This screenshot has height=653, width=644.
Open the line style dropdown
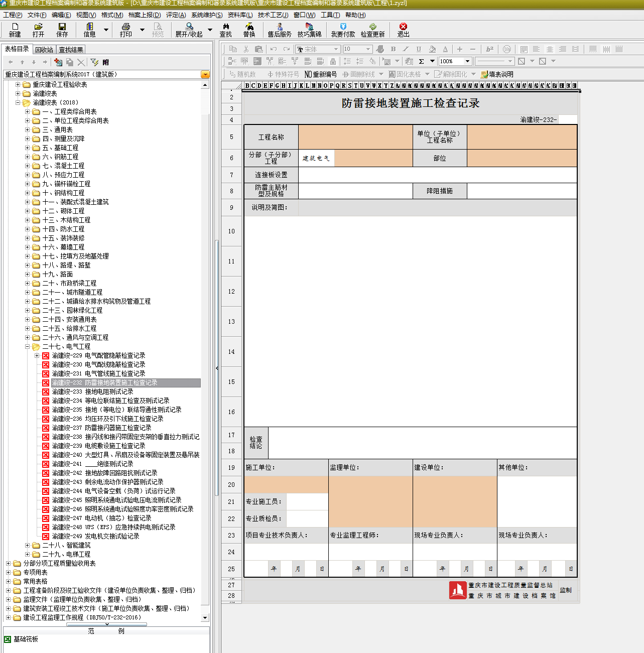pyautogui.click(x=510, y=61)
